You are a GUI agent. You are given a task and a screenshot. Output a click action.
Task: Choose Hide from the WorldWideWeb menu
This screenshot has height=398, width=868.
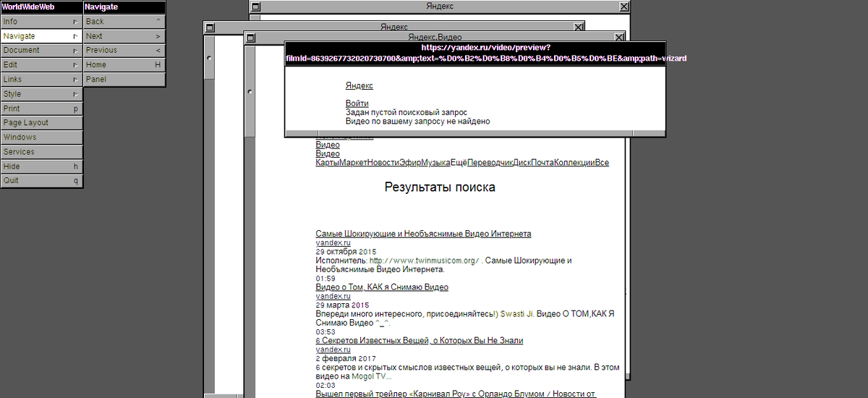(x=42, y=166)
